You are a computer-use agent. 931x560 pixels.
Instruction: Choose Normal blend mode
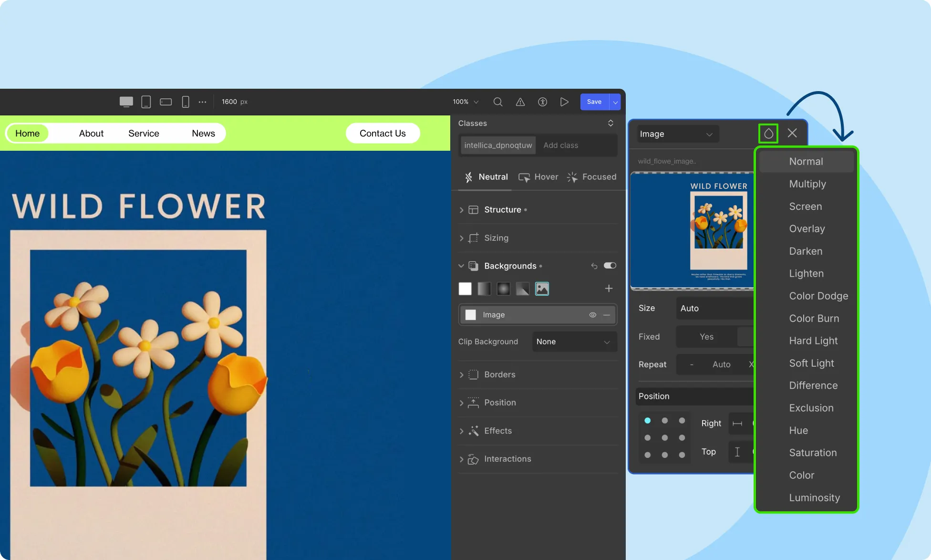(x=807, y=162)
